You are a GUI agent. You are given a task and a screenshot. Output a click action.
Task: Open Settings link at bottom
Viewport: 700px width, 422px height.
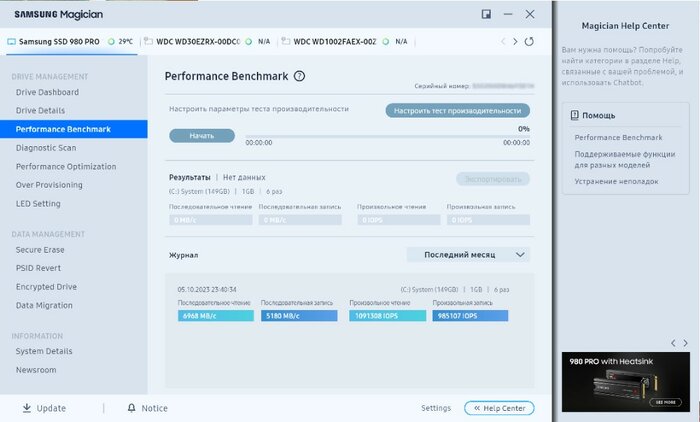coord(436,408)
